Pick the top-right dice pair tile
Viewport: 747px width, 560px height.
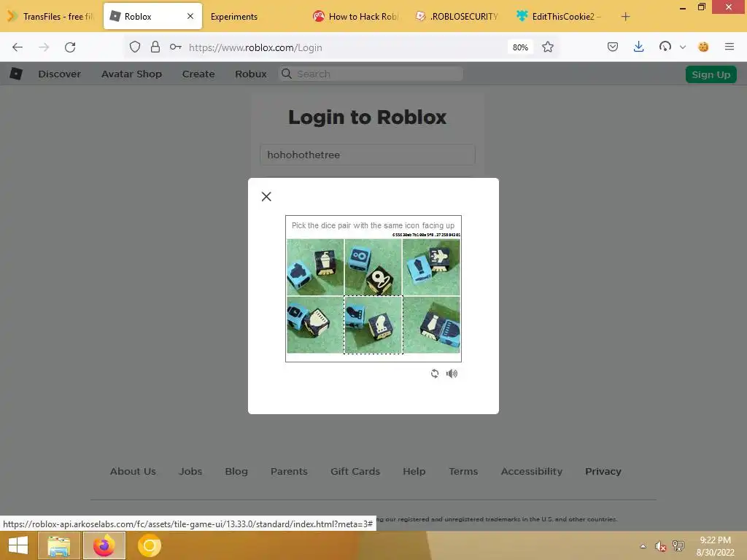pyautogui.click(x=431, y=267)
